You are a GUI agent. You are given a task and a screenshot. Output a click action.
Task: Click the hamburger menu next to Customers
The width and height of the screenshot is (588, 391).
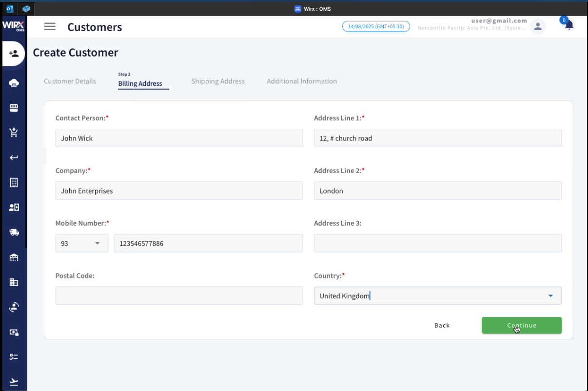(x=50, y=27)
